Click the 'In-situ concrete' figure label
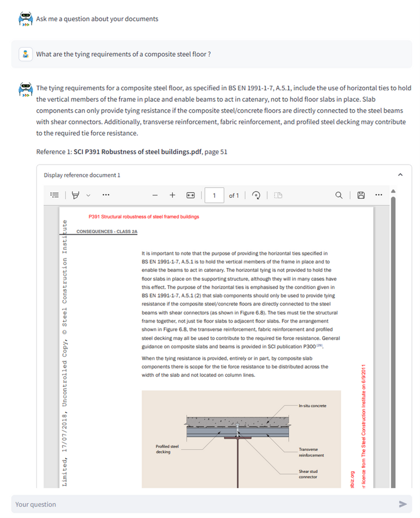Viewport: 420px width, 518px height. point(312,406)
